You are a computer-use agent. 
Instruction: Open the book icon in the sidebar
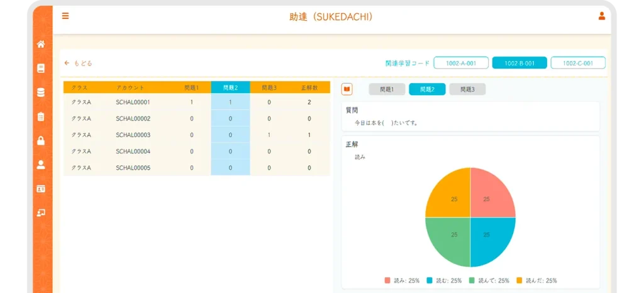tap(41, 69)
